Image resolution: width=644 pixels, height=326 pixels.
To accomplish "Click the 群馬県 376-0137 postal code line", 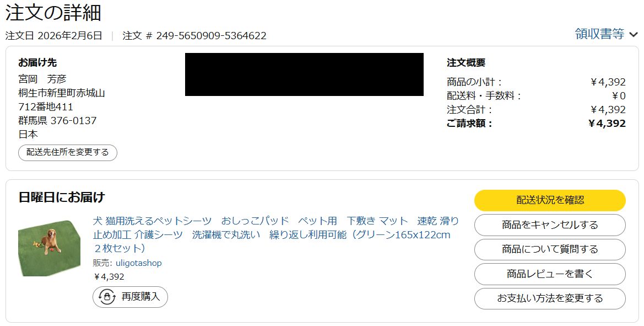I will point(57,120).
